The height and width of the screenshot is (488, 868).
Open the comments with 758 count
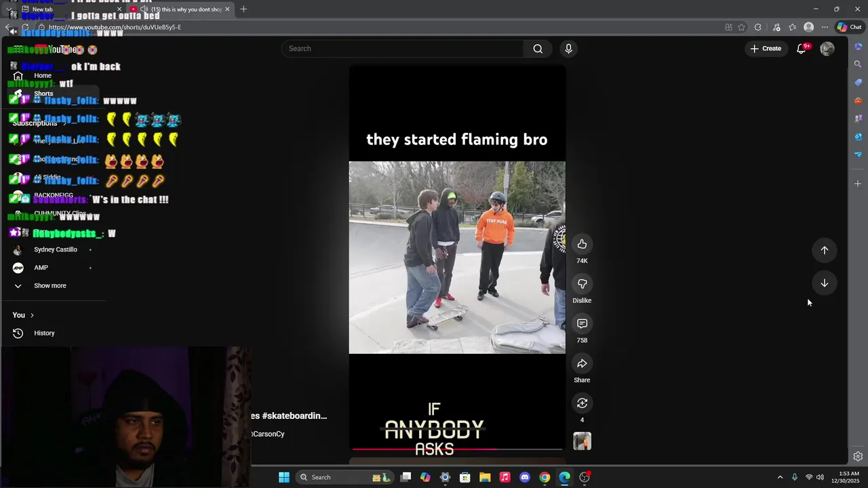click(x=582, y=324)
